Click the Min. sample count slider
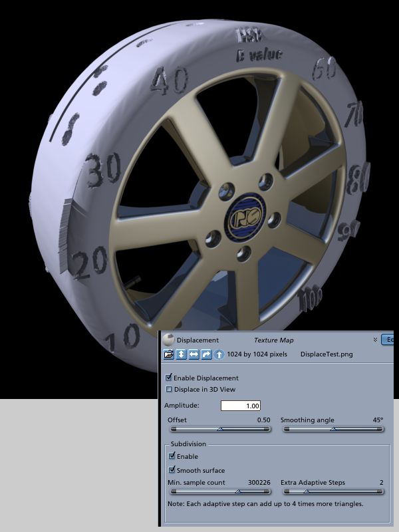399x532 pixels. 220,491
